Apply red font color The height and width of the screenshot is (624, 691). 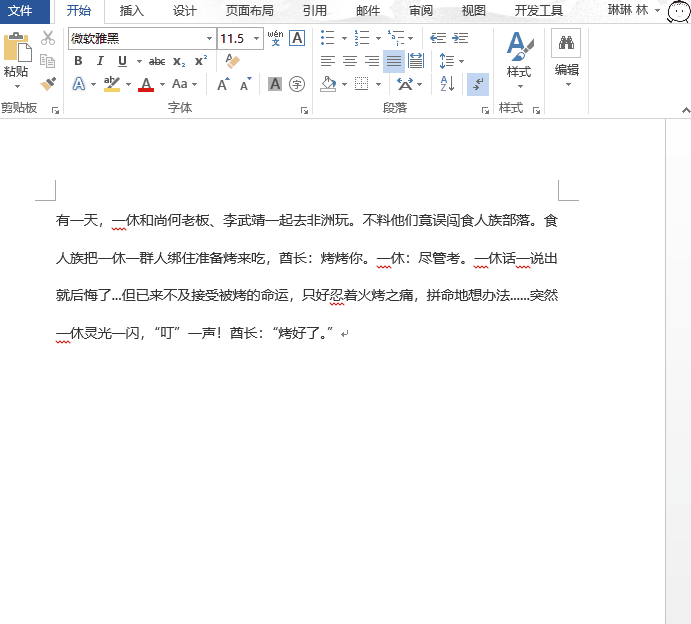pos(146,84)
